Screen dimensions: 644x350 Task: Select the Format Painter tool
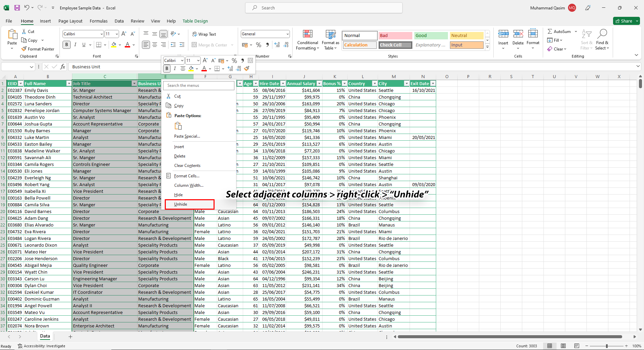point(38,49)
